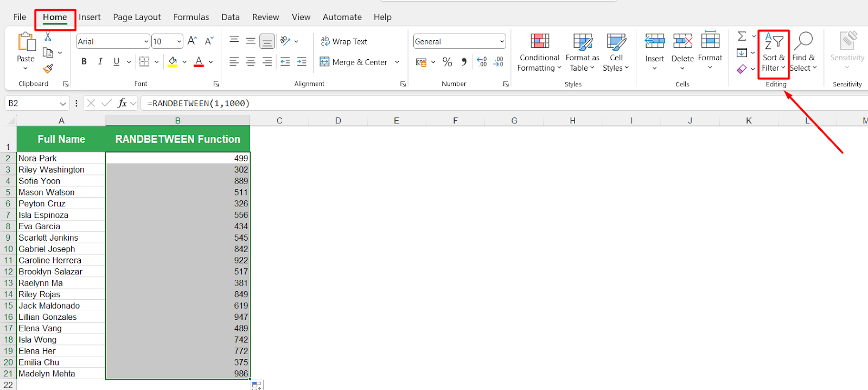868x390 pixels.
Task: Apply the yellow Fill Color
Action: [x=173, y=62]
